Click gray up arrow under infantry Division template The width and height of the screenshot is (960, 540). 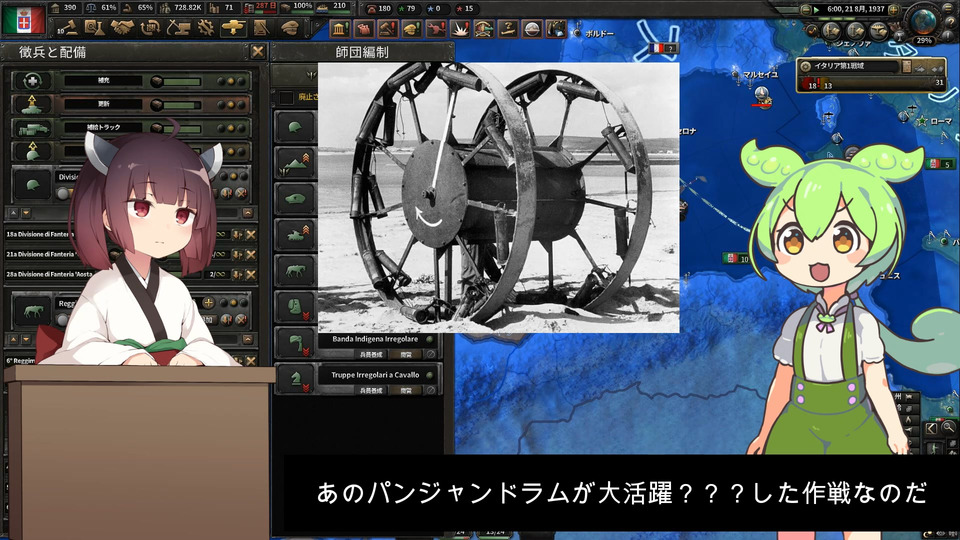tap(13, 213)
